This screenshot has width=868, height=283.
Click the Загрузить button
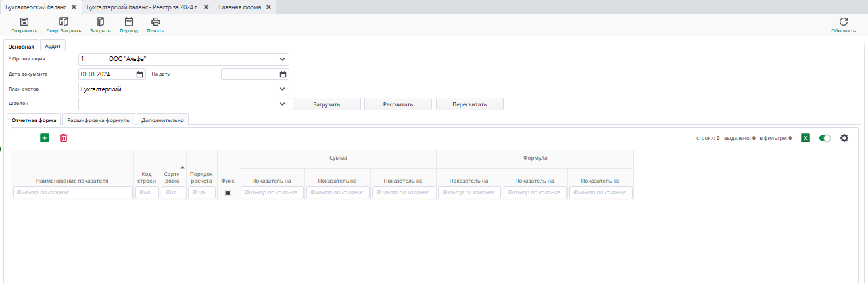326,104
